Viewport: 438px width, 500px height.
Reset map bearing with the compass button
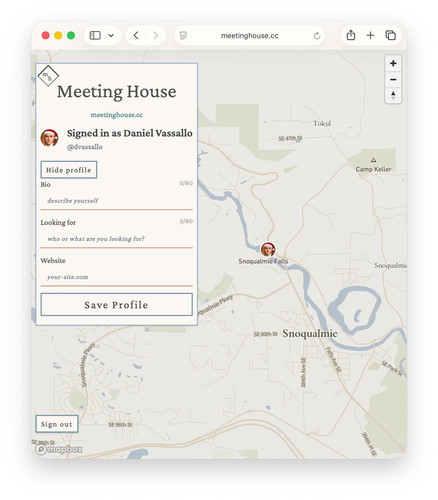click(x=393, y=95)
